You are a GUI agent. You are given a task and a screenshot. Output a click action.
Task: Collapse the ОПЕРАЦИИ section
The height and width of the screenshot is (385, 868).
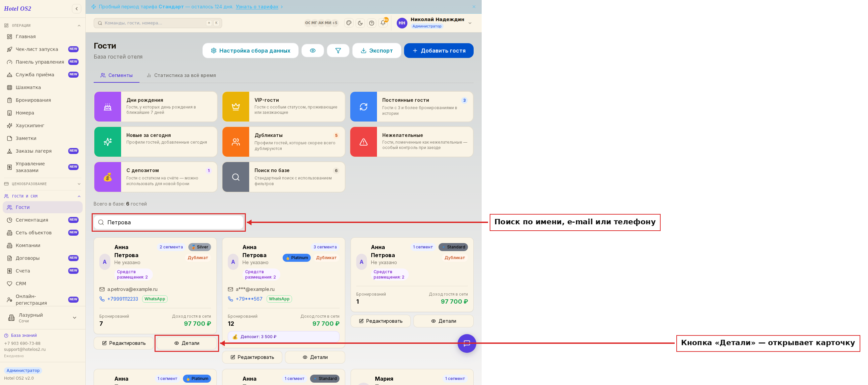point(42,26)
